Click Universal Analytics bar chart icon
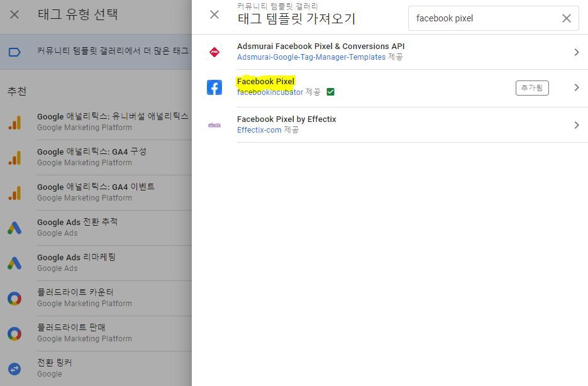 click(14, 123)
